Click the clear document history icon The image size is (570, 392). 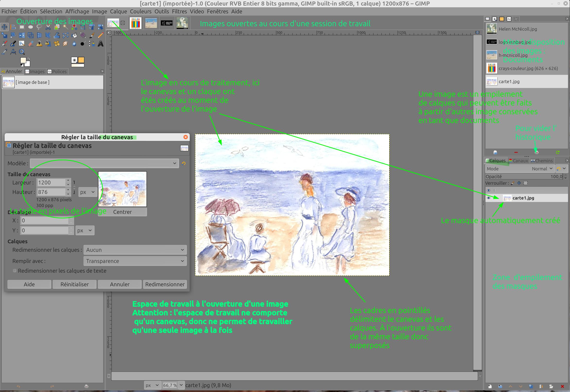coord(537,152)
